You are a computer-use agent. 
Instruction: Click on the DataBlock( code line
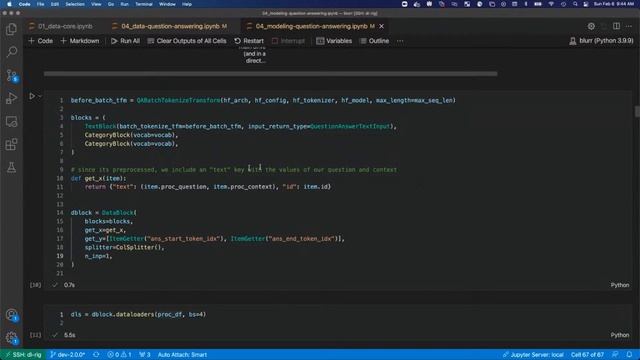(104, 213)
